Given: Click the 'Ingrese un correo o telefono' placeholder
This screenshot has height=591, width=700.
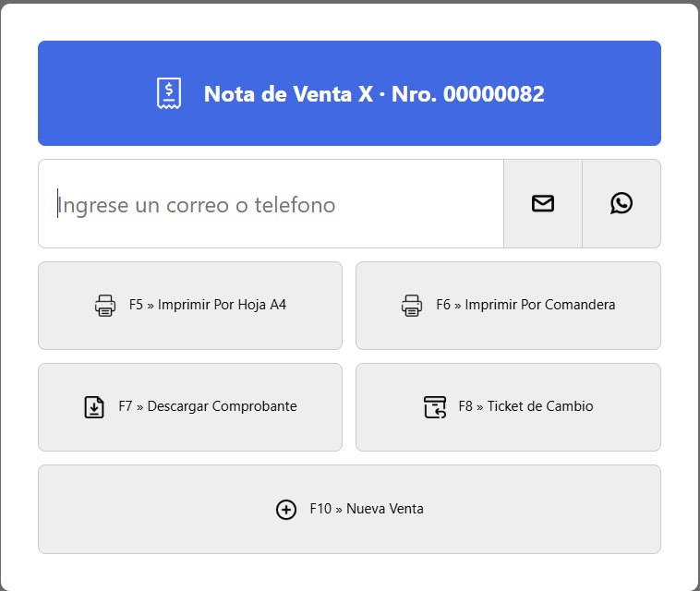Looking at the screenshot, I should click(x=197, y=204).
